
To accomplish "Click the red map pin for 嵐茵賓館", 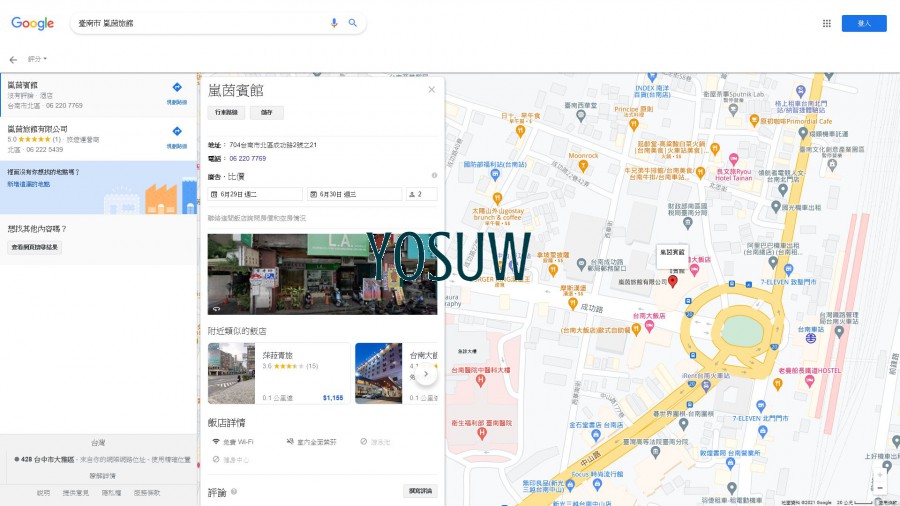I will (x=673, y=281).
